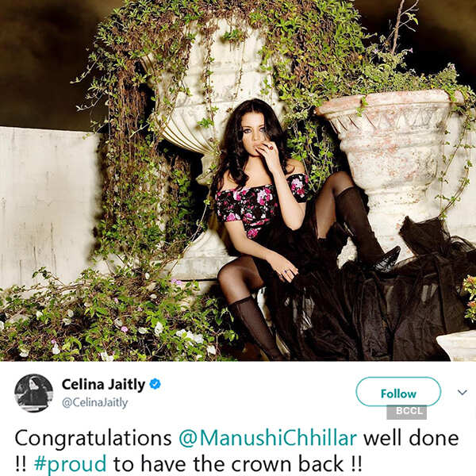The width and height of the screenshot is (476, 476).
Task: Click the 'well done' tweet text
Action: point(411,439)
